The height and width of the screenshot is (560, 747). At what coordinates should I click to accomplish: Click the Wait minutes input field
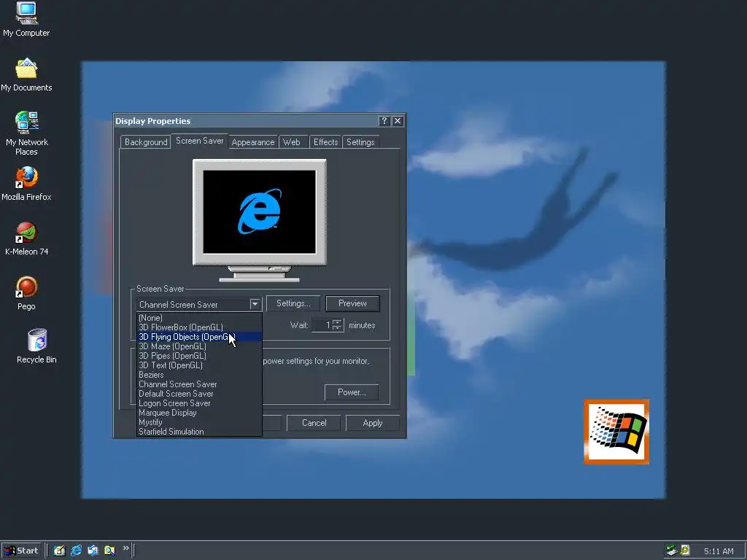pyautogui.click(x=322, y=325)
